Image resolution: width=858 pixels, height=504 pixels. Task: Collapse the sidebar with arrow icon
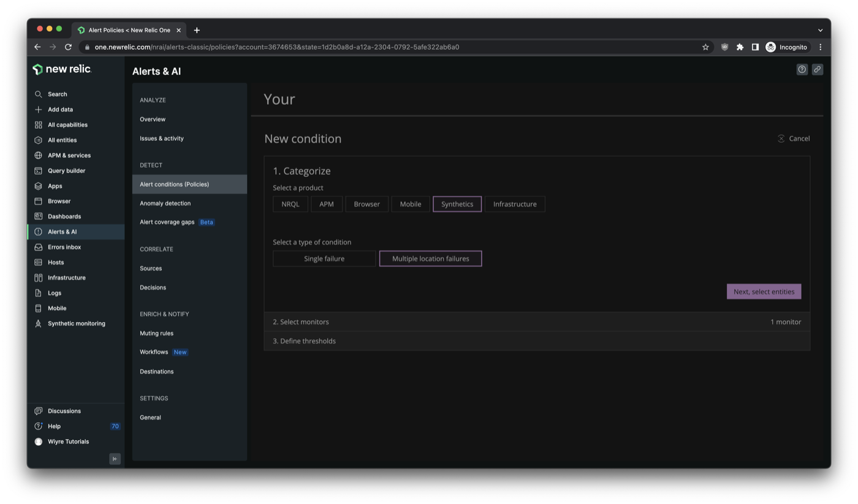(x=115, y=459)
